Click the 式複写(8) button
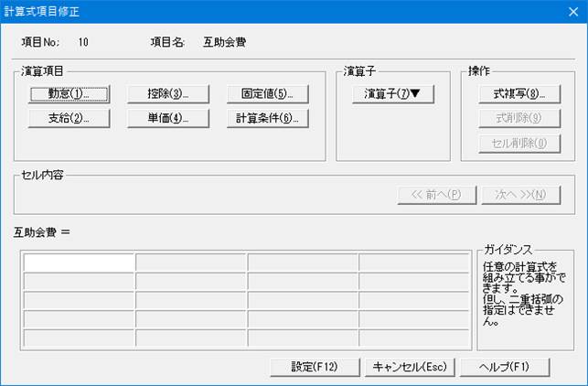The height and width of the screenshot is (386, 588). pyautogui.click(x=519, y=94)
